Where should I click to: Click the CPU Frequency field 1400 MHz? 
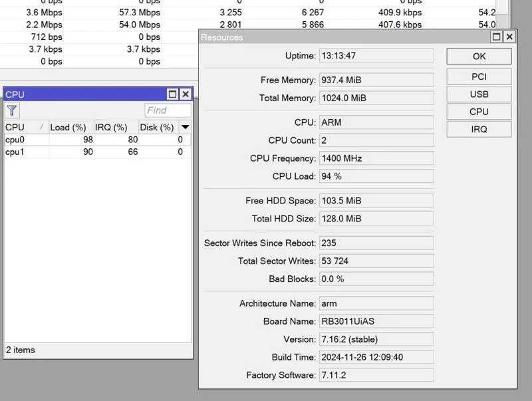click(x=376, y=158)
